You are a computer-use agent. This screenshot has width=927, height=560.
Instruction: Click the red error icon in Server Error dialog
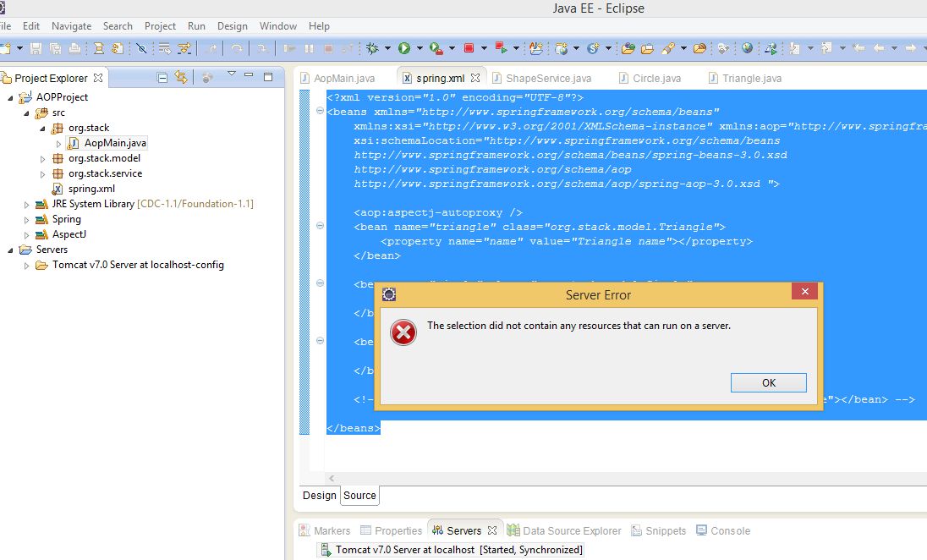pos(403,332)
